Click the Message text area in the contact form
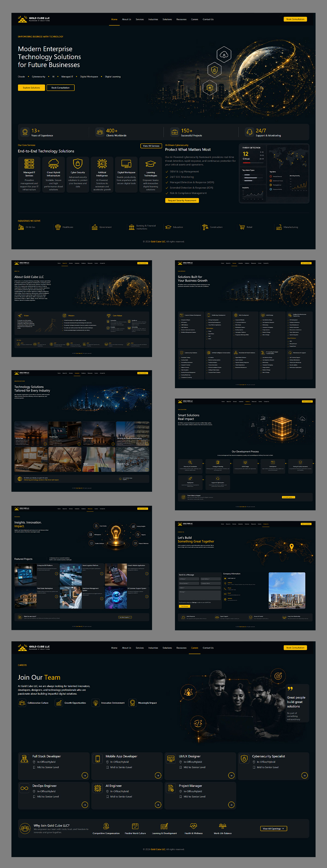 tap(200, 595)
